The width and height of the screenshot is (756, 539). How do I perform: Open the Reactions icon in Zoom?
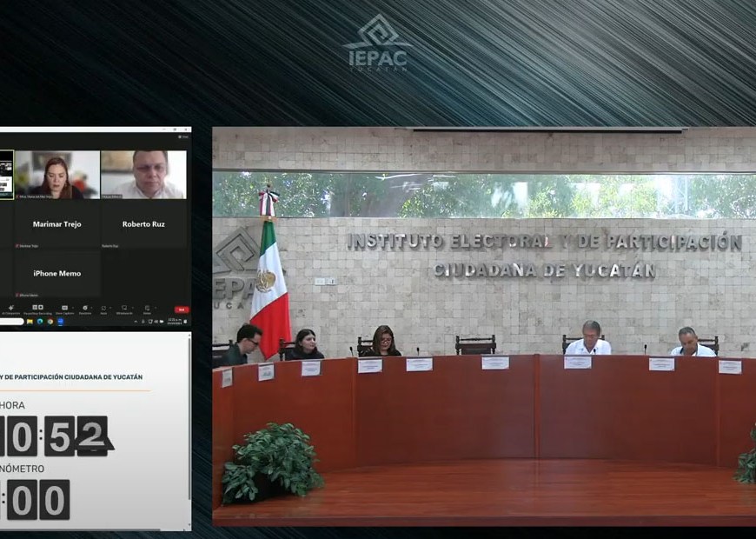[84, 309]
